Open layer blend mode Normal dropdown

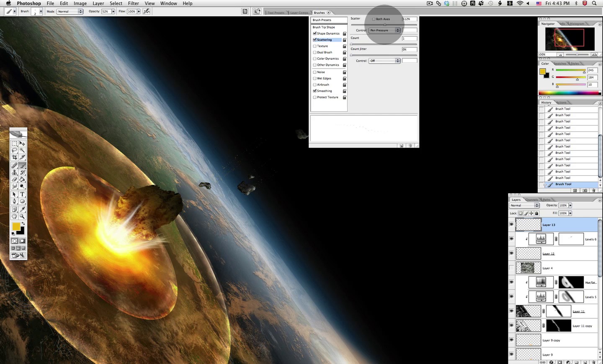tap(524, 205)
